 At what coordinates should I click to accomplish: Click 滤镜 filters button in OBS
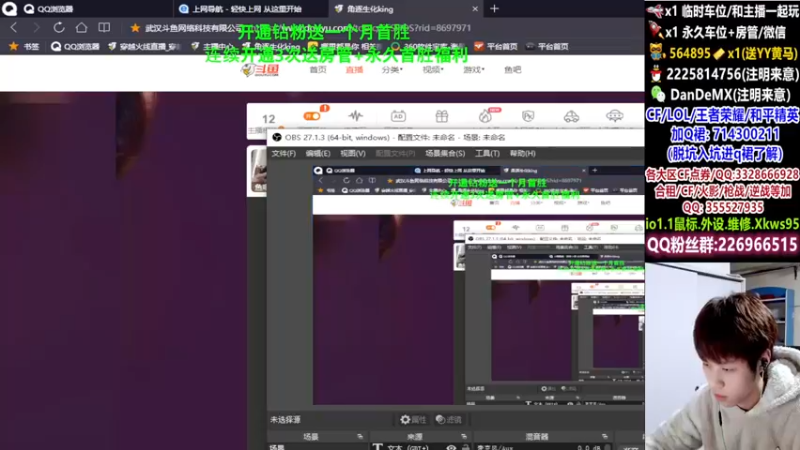point(449,419)
